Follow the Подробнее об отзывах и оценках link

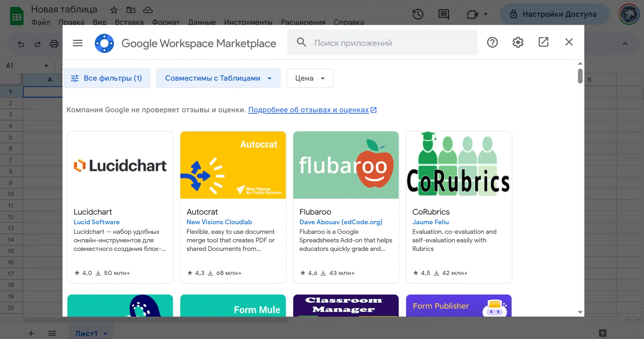309,110
